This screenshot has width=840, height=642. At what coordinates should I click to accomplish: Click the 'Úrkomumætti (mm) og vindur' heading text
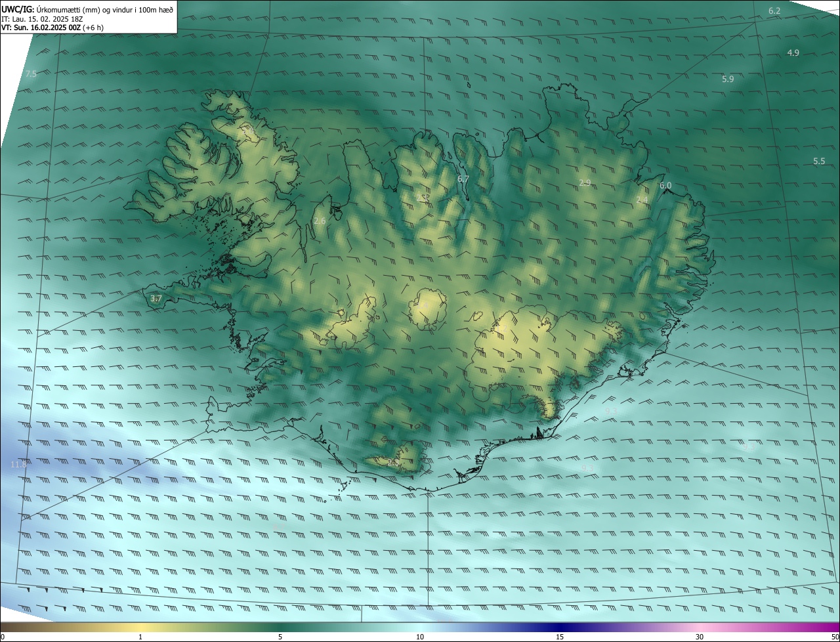(85, 9)
